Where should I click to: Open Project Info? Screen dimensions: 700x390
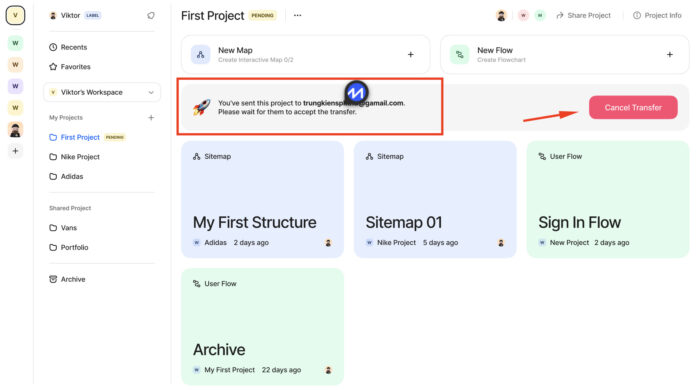[657, 16]
